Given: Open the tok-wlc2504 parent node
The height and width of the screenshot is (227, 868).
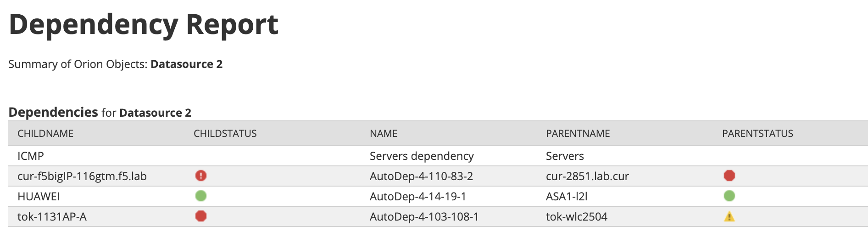Looking at the screenshot, I should (x=577, y=217).
